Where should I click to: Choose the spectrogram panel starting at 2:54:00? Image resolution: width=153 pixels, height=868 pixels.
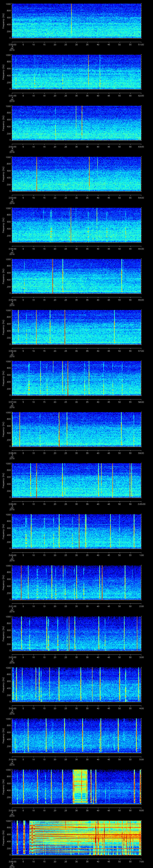77,225
